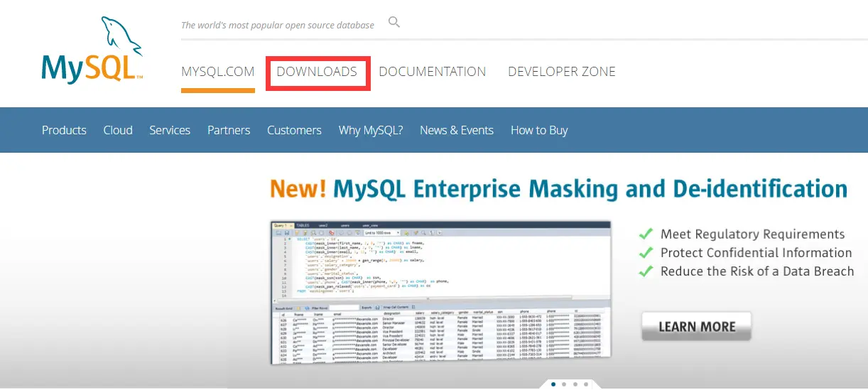
Task: Open the Services menu item
Action: tap(170, 130)
